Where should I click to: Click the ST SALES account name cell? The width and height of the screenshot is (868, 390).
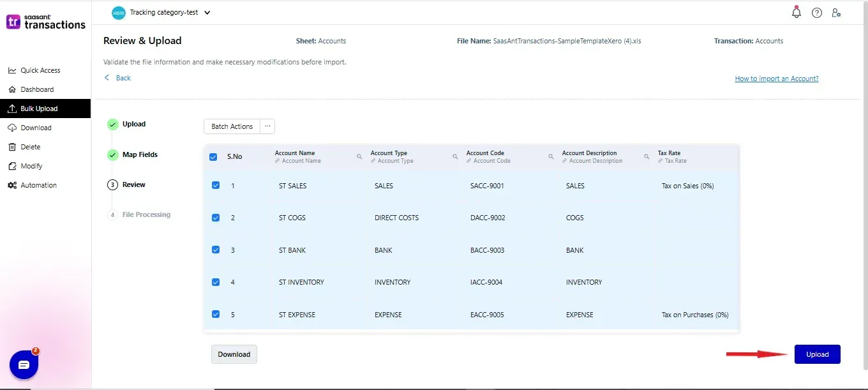pyautogui.click(x=293, y=186)
